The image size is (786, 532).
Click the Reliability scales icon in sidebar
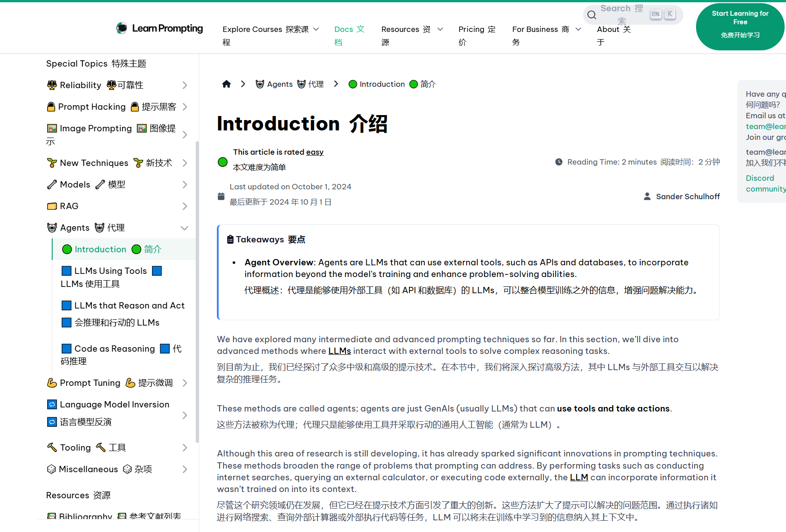pyautogui.click(x=52, y=85)
